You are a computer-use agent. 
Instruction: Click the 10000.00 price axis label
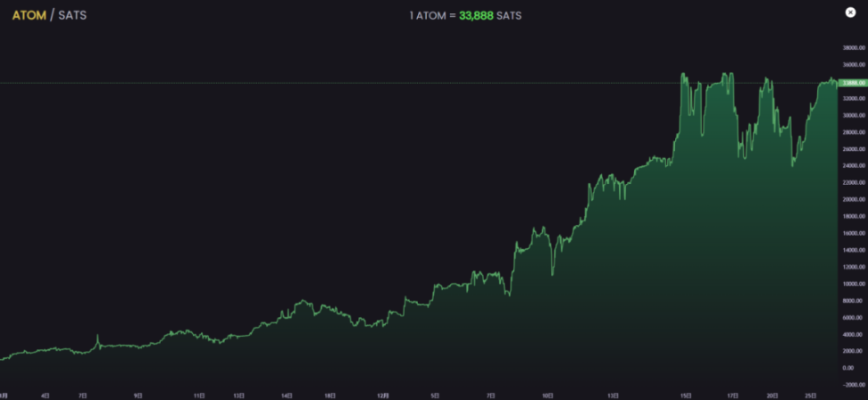(x=853, y=283)
